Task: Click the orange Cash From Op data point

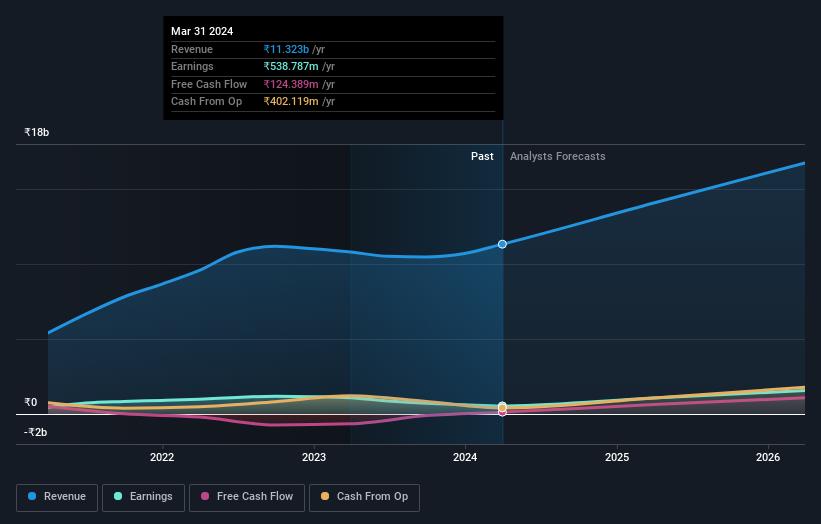Action: point(502,407)
